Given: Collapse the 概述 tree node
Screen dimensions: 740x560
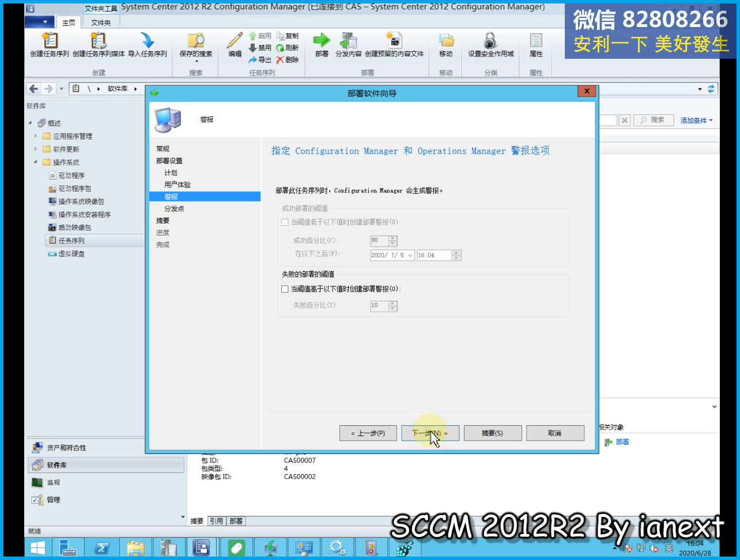Looking at the screenshot, I should pos(30,123).
